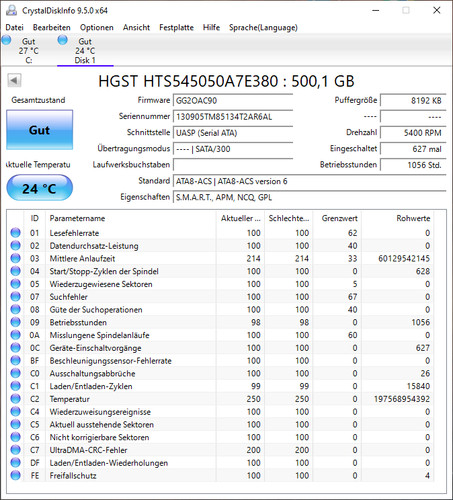The width and height of the screenshot is (453, 500).
Task: Click the Schlechte column header
Action: [x=288, y=218]
